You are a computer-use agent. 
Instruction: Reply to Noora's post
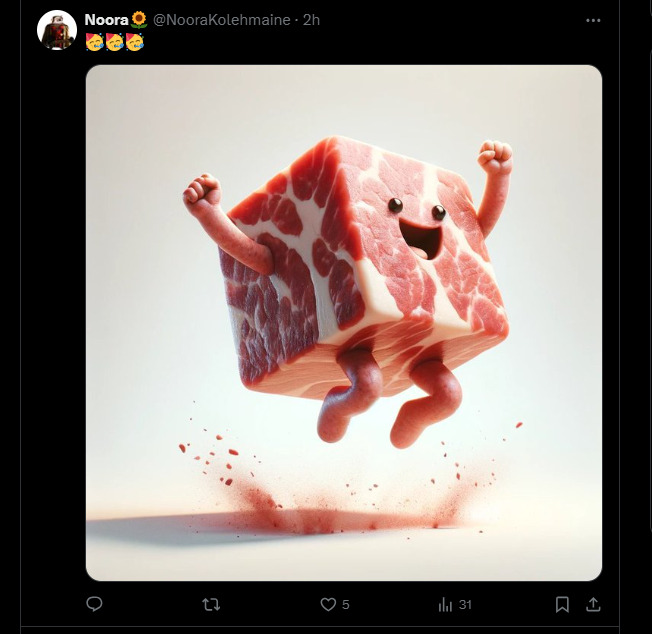coord(95,604)
